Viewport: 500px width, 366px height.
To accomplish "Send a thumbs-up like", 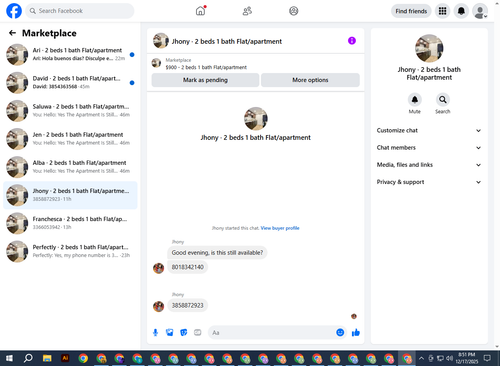I will coord(356,332).
